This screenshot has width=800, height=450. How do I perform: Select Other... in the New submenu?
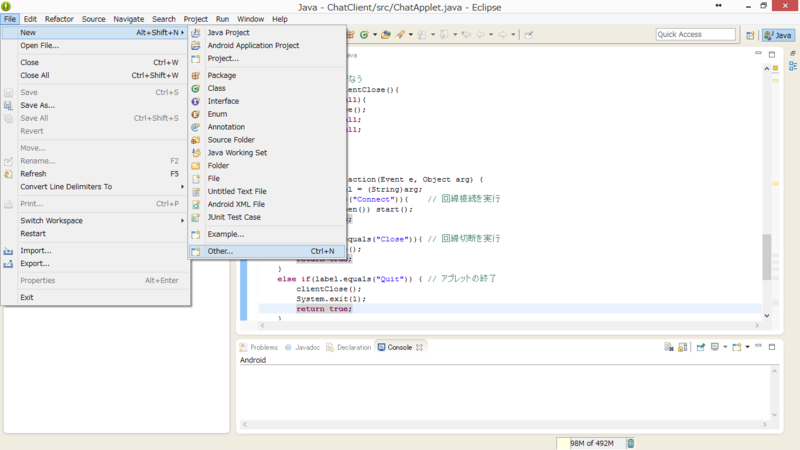[x=267, y=251]
